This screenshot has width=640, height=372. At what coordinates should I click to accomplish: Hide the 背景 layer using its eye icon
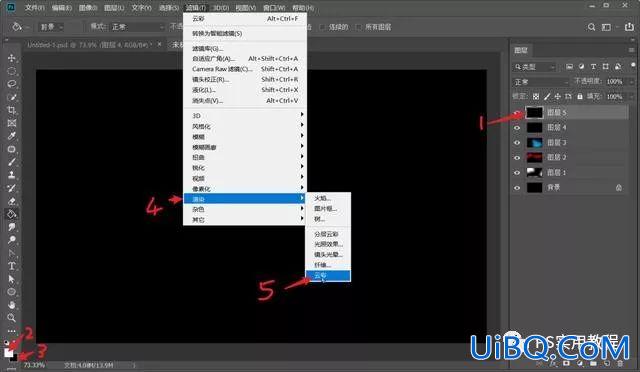(517, 188)
